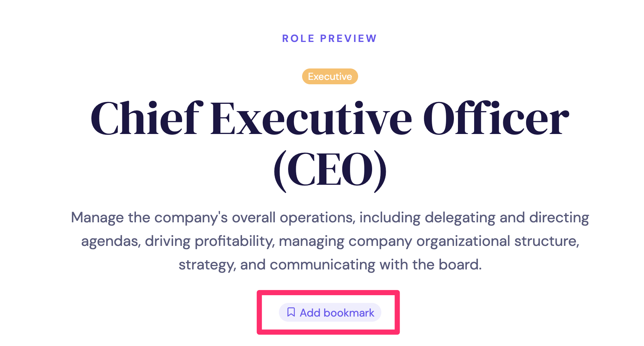
Task: Click the word "PREVIEW" in the top label
Action: (x=348, y=39)
